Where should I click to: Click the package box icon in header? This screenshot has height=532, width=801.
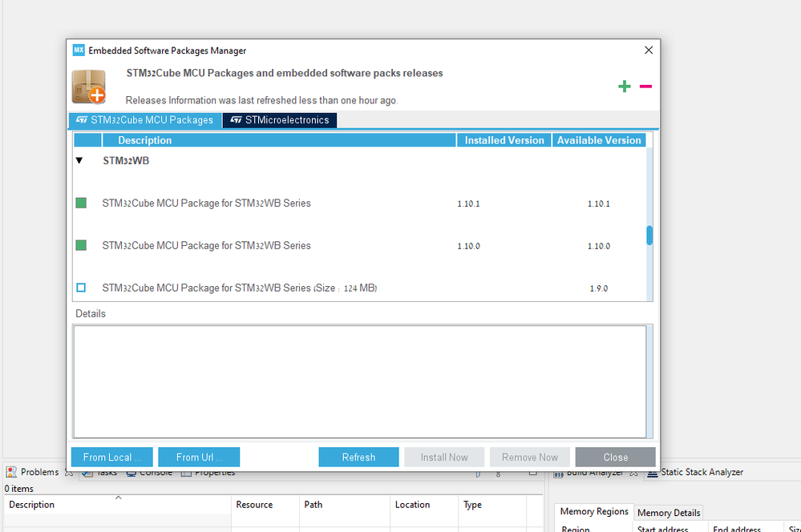tap(89, 87)
